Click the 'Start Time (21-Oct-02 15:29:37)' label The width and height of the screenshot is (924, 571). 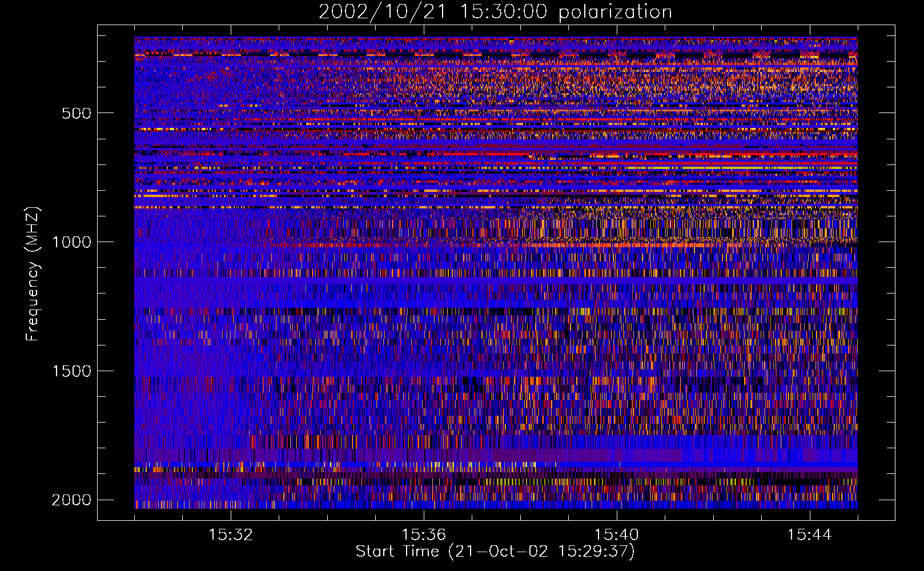(x=495, y=552)
